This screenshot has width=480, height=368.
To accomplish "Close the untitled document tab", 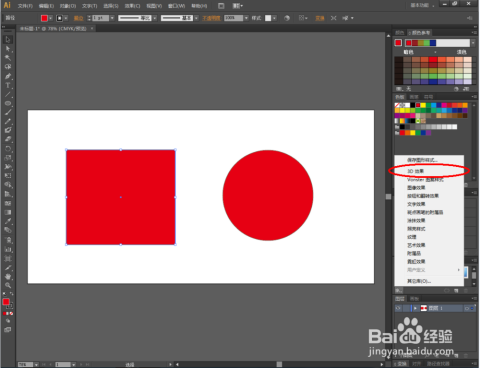I will (x=92, y=29).
